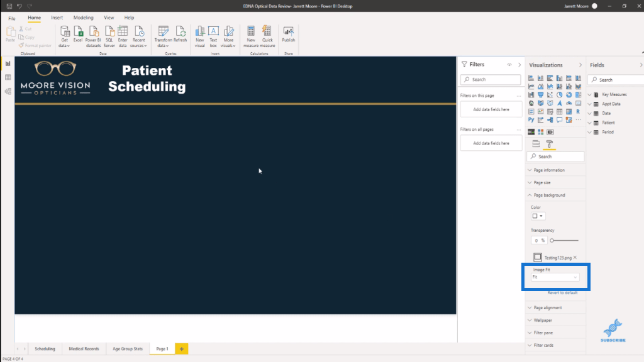Image resolution: width=644 pixels, height=362 pixels.
Task: Open the Help ribbon tab
Action: click(129, 18)
